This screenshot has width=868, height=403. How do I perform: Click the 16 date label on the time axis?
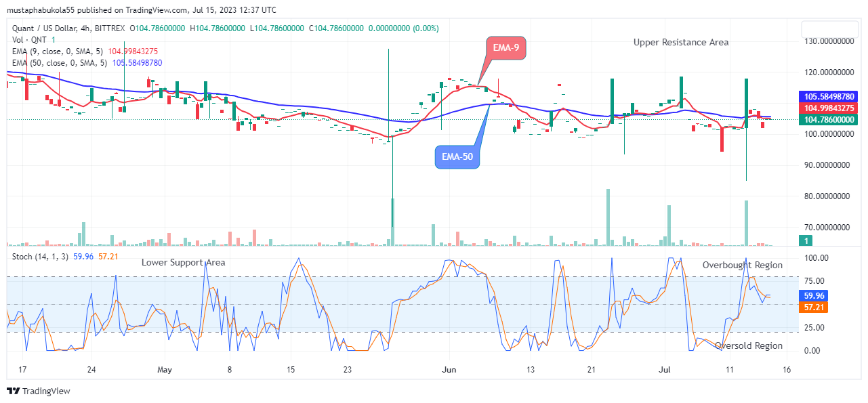point(786,370)
